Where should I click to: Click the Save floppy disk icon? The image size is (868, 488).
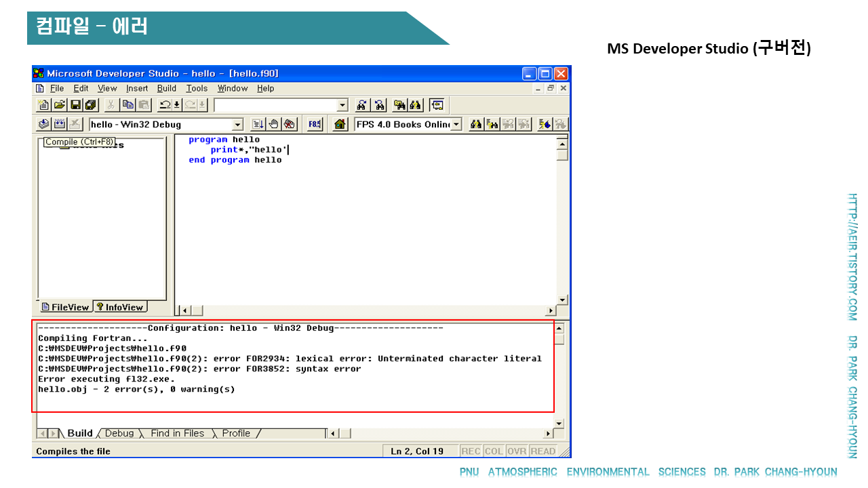(x=75, y=105)
